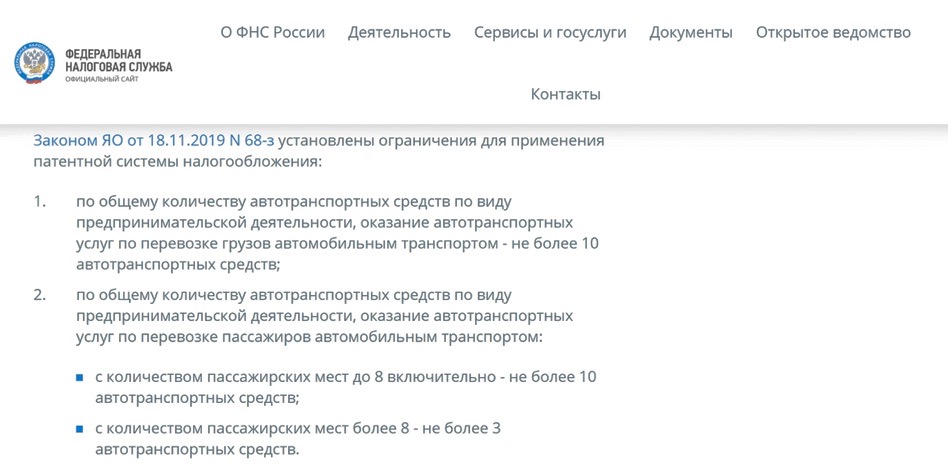The image size is (948, 476).
Task: Navigate to "Контакты" page
Action: point(566,94)
